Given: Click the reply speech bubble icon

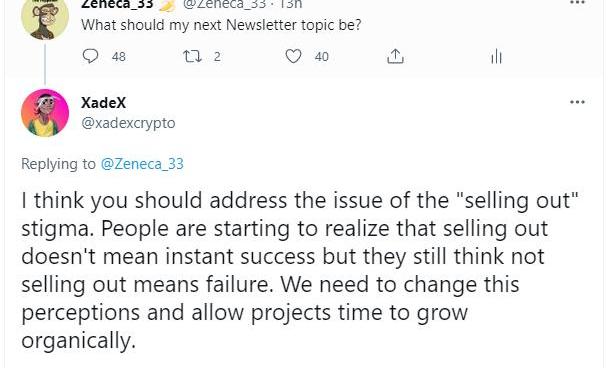Looking at the screenshot, I should click(90, 56).
